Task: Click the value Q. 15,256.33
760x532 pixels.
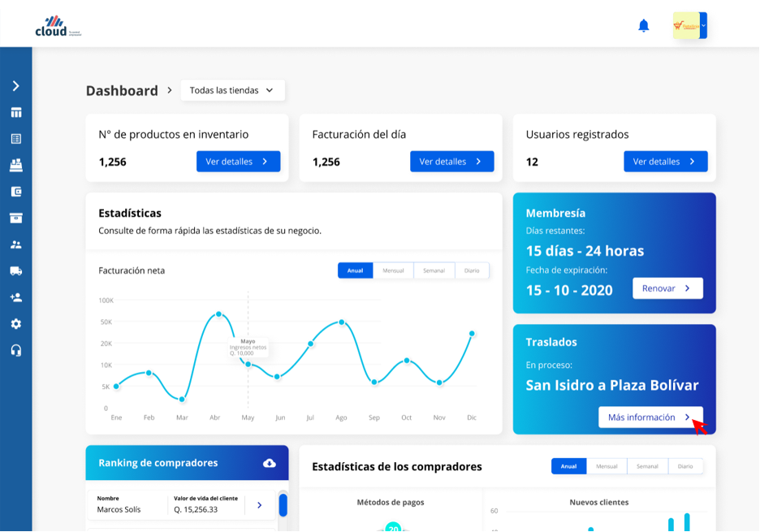Action: (x=196, y=510)
